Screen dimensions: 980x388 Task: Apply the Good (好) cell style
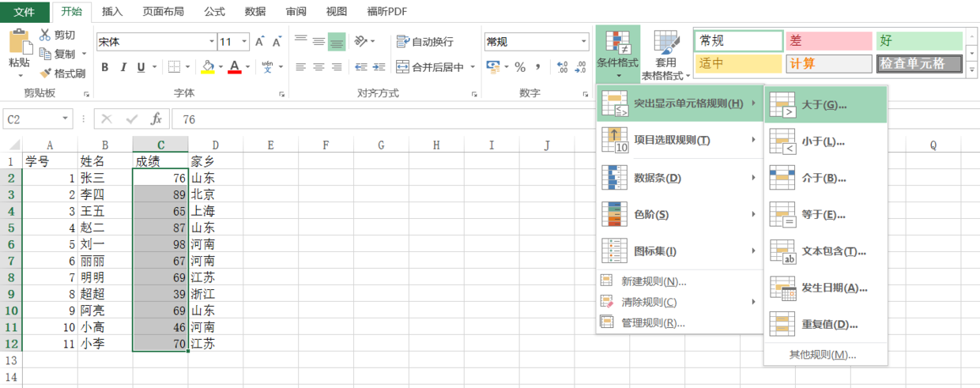[x=919, y=41]
